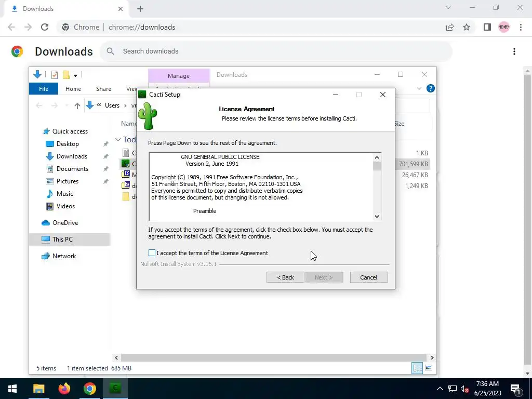Expand the Explorer ribbon chevron
The height and width of the screenshot is (399, 532).
coord(419,88)
